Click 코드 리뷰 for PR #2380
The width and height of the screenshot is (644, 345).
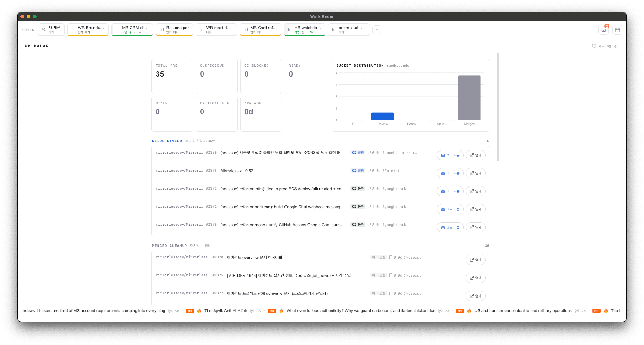[x=450, y=155]
